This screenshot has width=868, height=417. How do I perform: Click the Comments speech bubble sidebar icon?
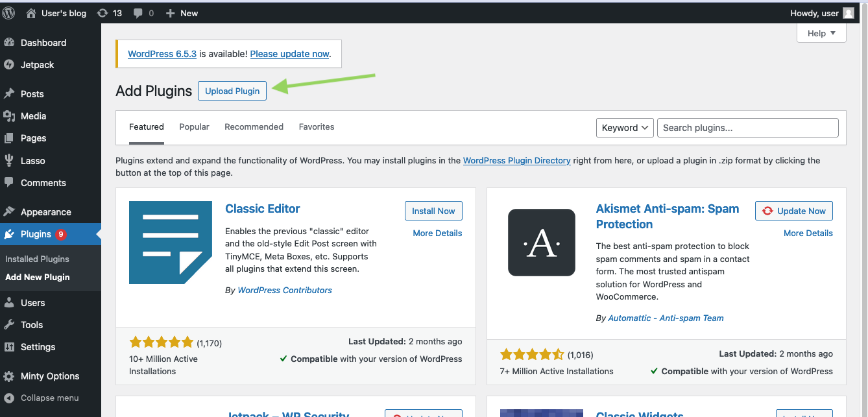[x=9, y=183]
